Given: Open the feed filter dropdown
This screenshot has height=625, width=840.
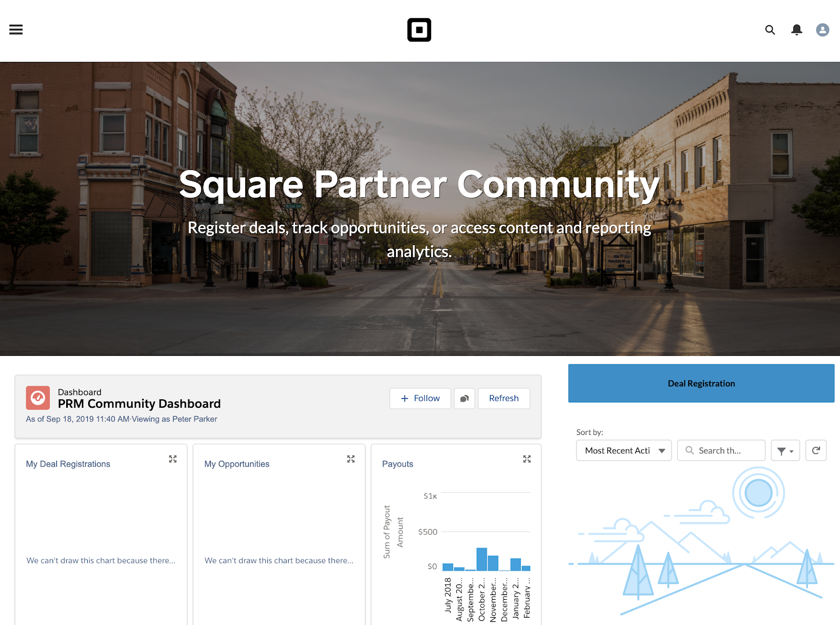Looking at the screenshot, I should coord(785,450).
